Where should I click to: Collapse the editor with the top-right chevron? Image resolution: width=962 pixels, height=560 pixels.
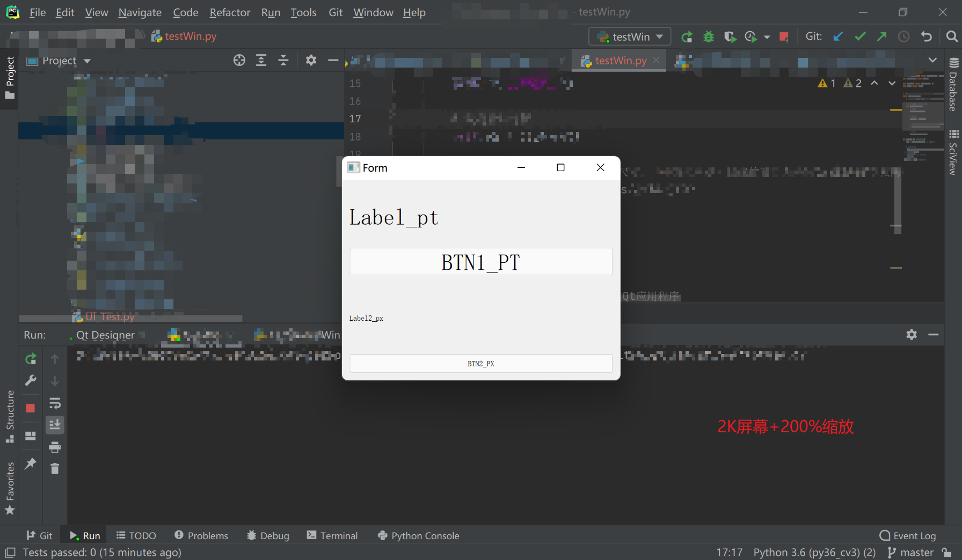(933, 60)
